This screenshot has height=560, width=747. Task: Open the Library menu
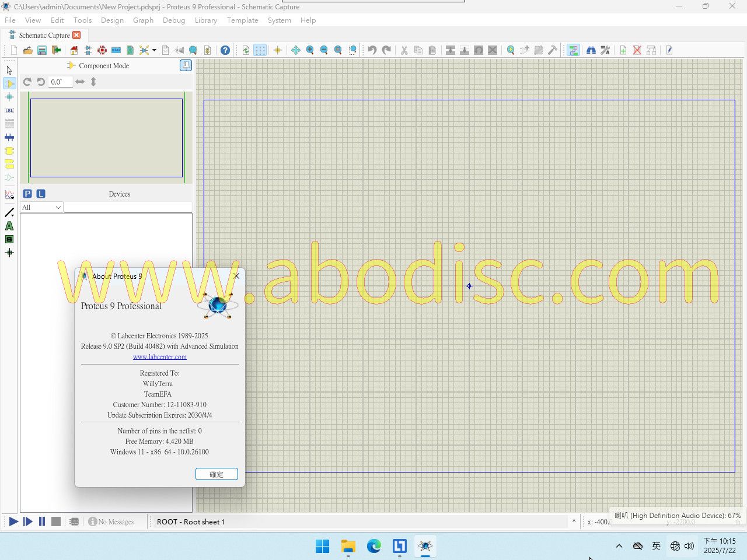[205, 20]
